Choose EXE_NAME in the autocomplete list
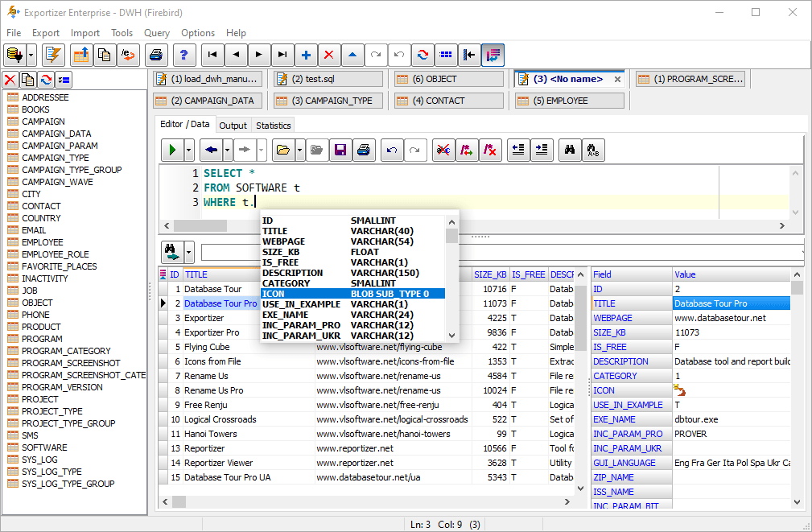 pos(352,315)
